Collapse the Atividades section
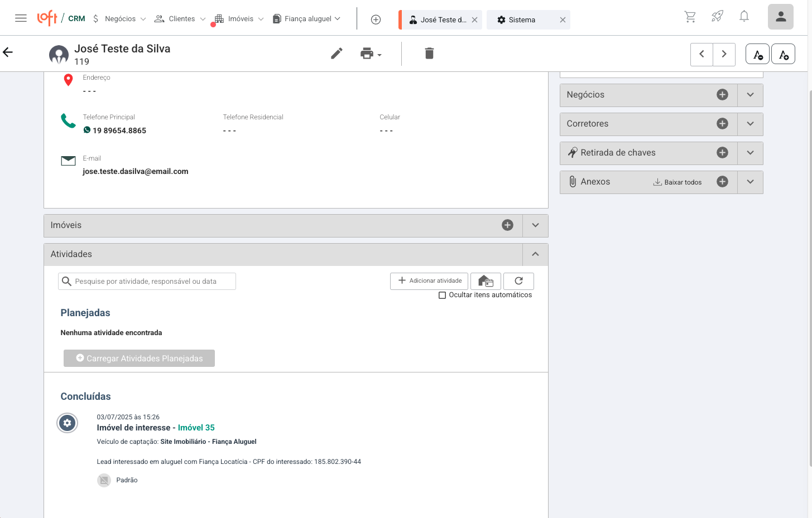812x518 pixels. click(535, 254)
